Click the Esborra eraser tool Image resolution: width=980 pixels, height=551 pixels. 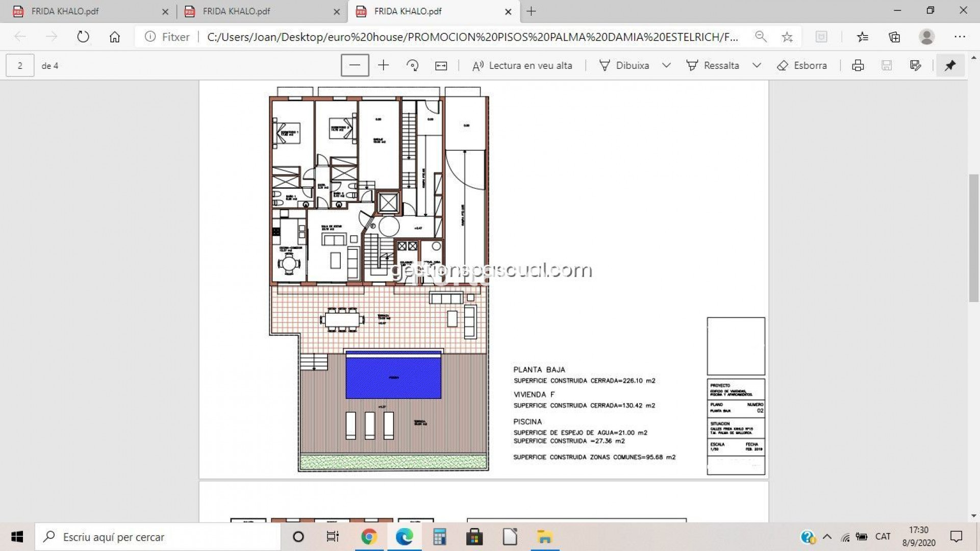click(x=802, y=65)
